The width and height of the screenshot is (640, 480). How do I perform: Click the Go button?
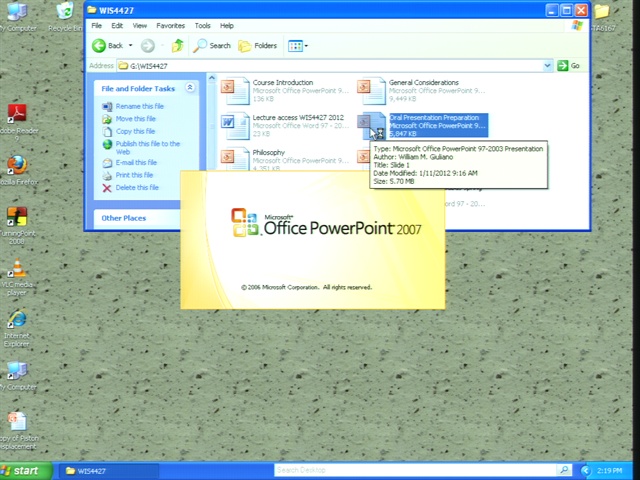pyautogui.click(x=569, y=66)
